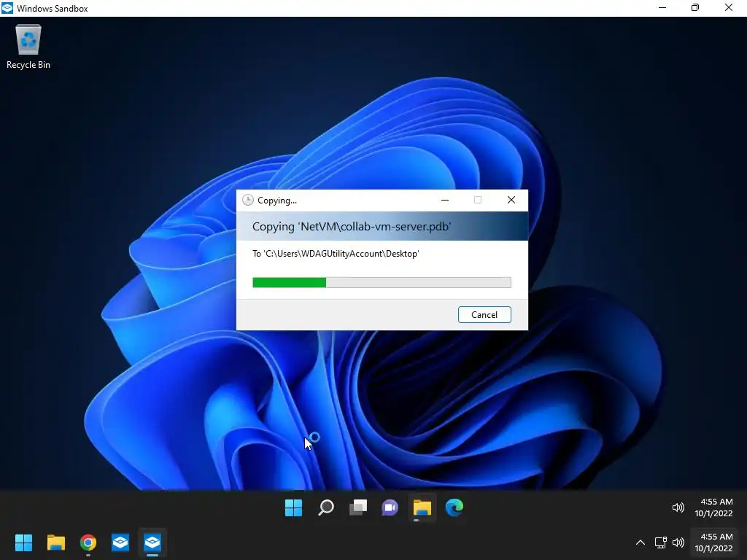Click the 'Copying NetVM\collab-vm-server.pdb' header text

352,227
